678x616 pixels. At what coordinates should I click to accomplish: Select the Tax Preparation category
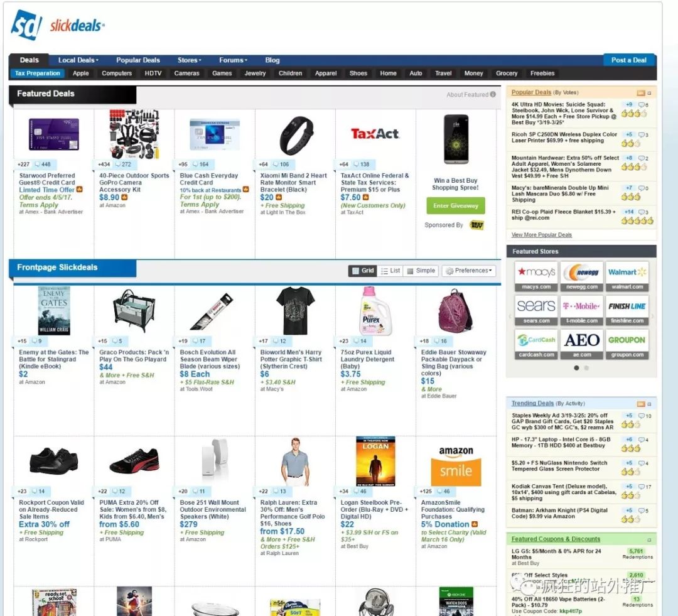[37, 73]
